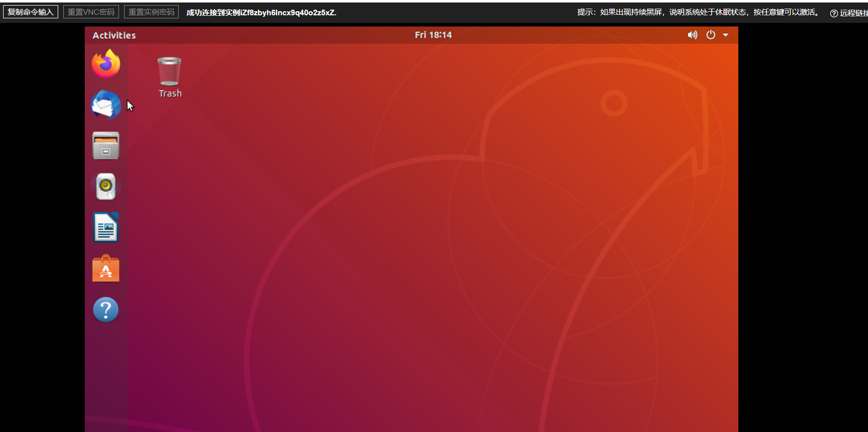Open the 远程链接 help link
This screenshot has height=432, width=868.
click(x=850, y=13)
